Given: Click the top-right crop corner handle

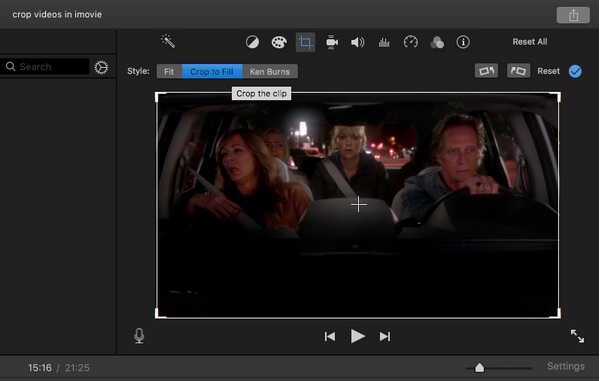Looking at the screenshot, I should (556, 96).
